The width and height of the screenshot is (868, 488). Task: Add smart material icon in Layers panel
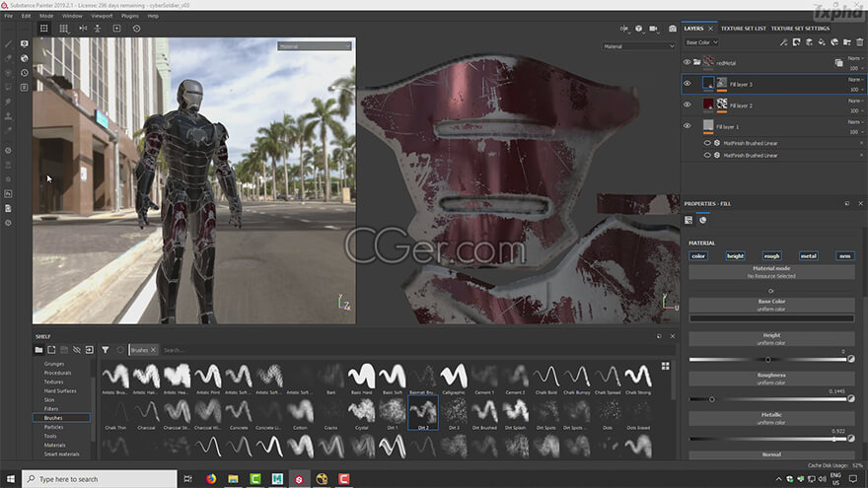[x=834, y=42]
